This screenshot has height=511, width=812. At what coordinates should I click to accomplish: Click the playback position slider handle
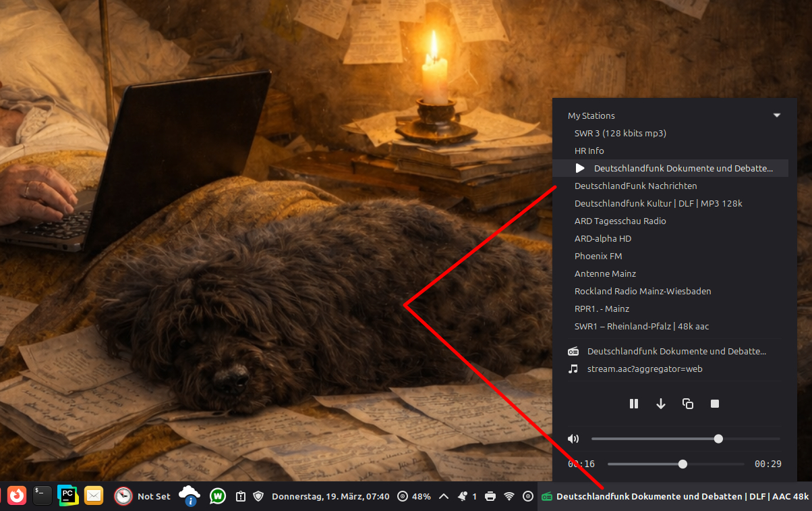683,464
